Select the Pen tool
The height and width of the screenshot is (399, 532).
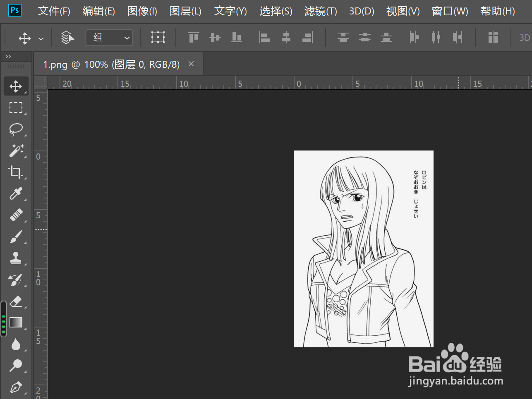tap(16, 387)
